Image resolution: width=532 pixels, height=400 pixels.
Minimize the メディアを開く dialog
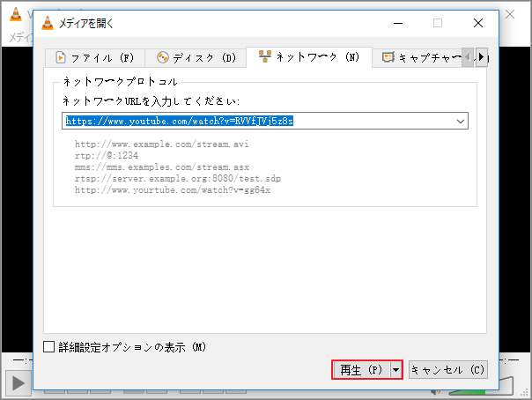pos(398,23)
